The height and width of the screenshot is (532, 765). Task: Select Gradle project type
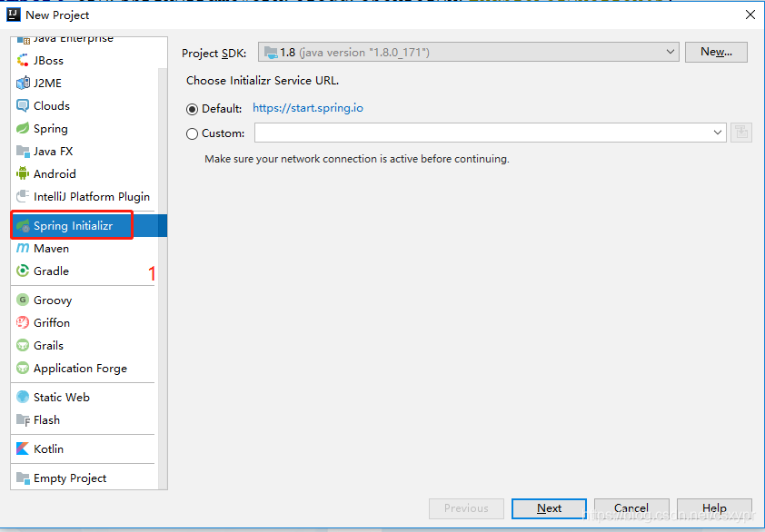point(84,271)
